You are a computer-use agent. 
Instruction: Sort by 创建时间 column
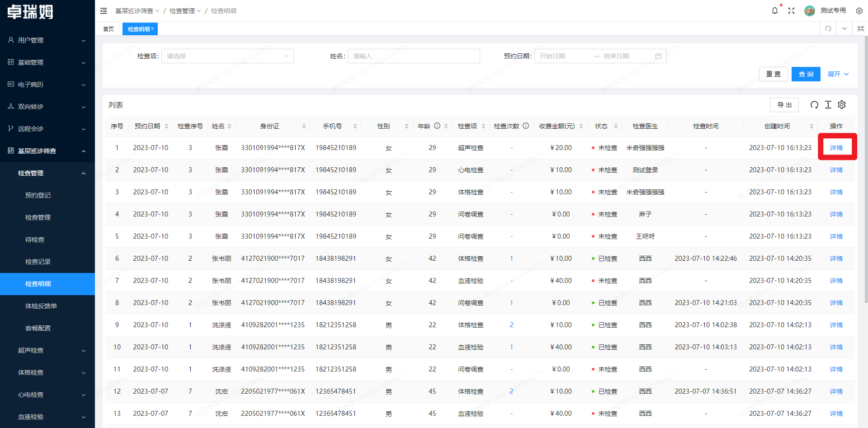(811, 127)
